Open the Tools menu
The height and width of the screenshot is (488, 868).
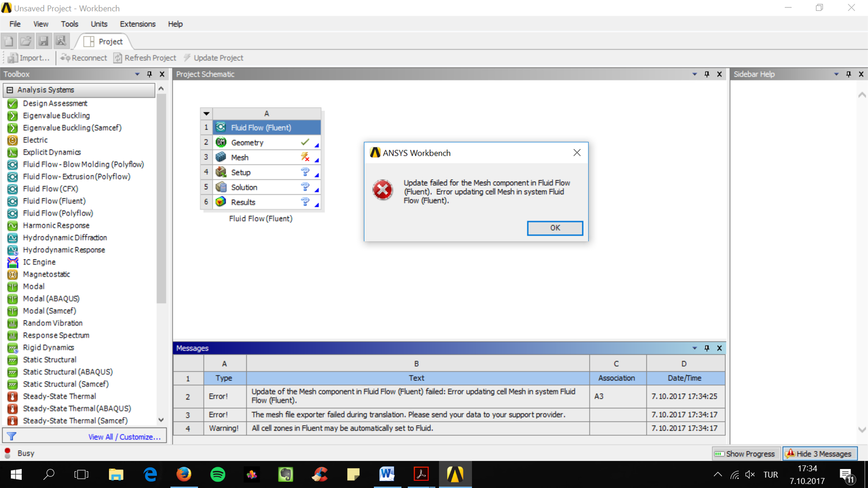69,24
